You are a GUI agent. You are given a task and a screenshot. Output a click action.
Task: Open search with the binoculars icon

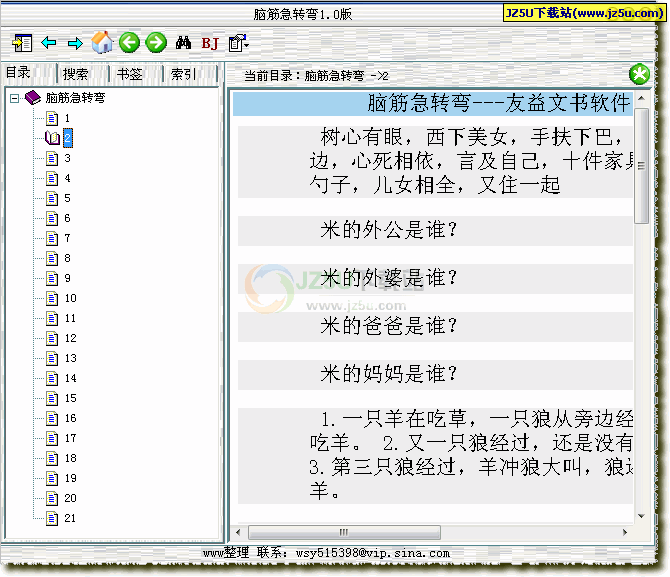point(183,43)
